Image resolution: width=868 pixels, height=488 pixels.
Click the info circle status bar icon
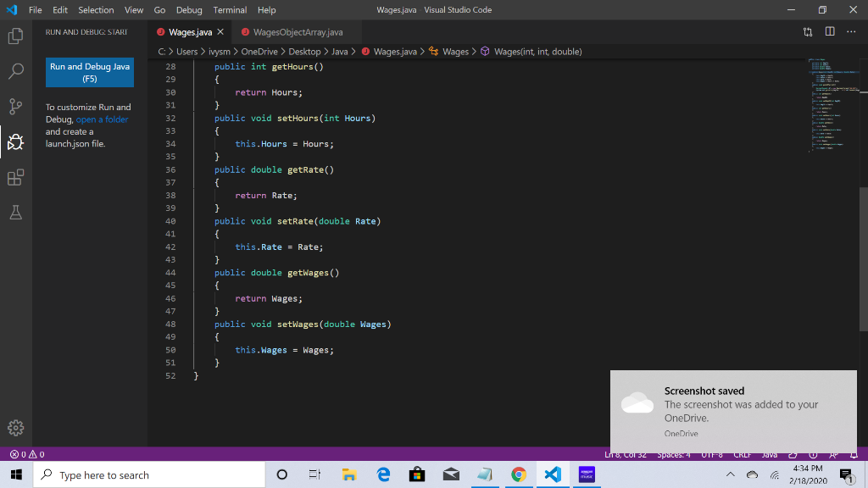(x=813, y=455)
